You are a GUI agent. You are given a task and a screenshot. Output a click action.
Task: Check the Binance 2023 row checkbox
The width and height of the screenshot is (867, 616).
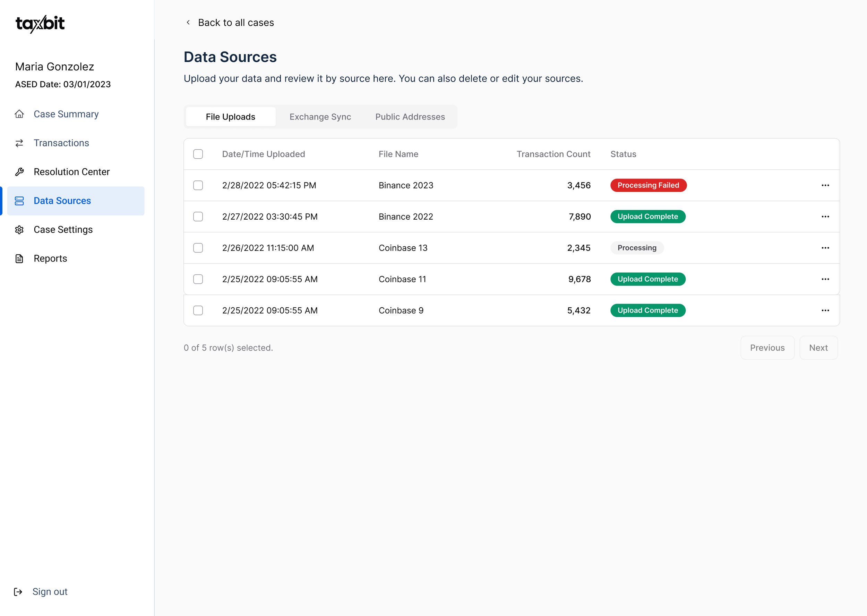click(198, 185)
